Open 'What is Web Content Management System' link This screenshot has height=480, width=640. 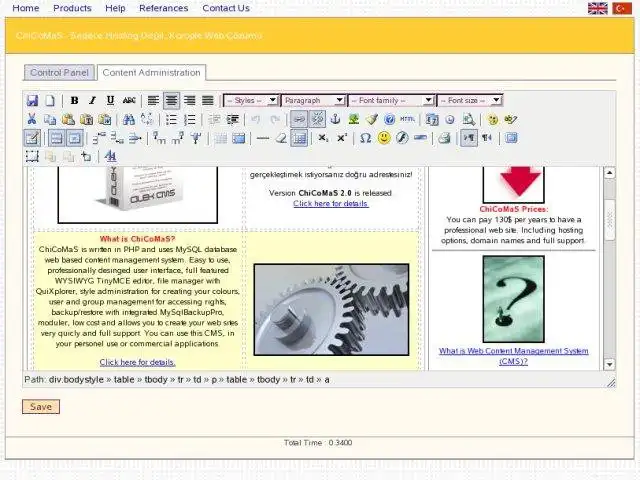pyautogui.click(x=513, y=356)
